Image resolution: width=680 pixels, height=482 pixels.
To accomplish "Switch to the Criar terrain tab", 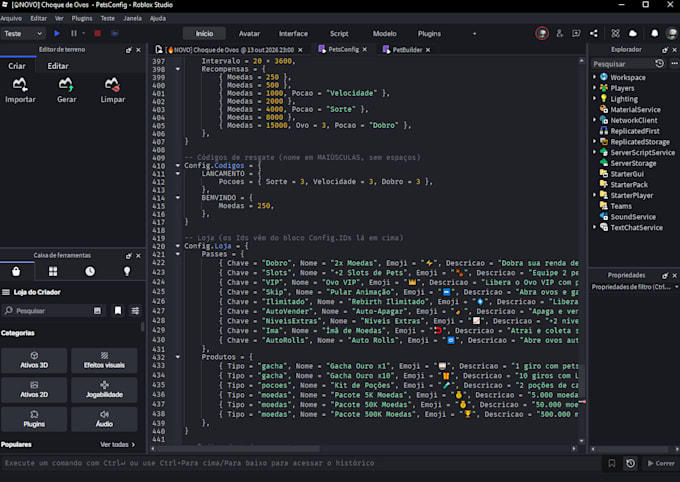I will (17, 66).
